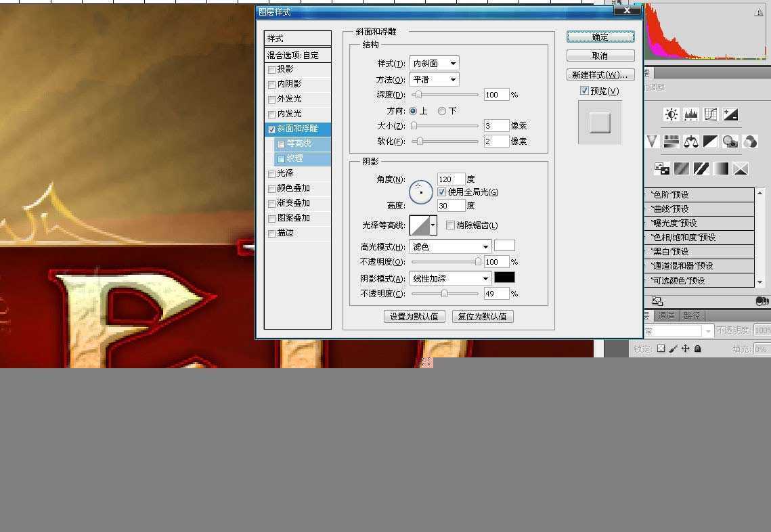Add a Vibrance adjustment (triangle icon)
The image size is (771, 532).
[652, 141]
